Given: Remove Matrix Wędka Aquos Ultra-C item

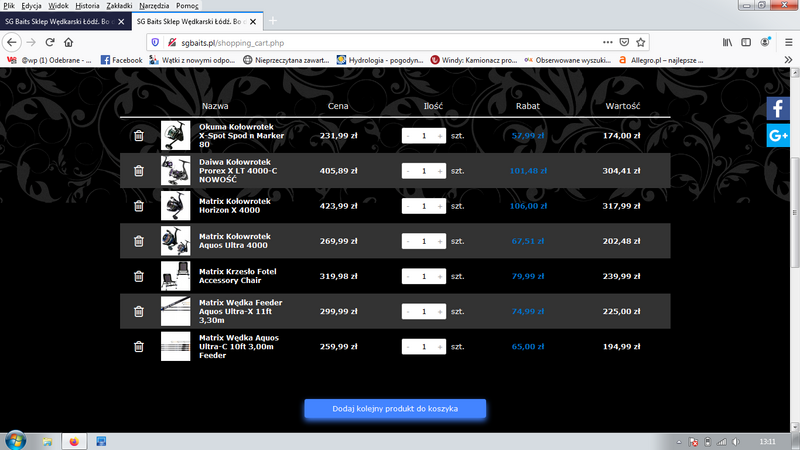Looking at the screenshot, I should tap(138, 347).
